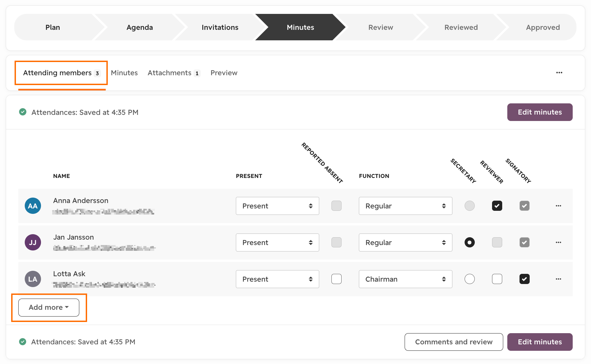Open Present dropdown for Anna Andersson
The height and width of the screenshot is (364, 591).
278,206
